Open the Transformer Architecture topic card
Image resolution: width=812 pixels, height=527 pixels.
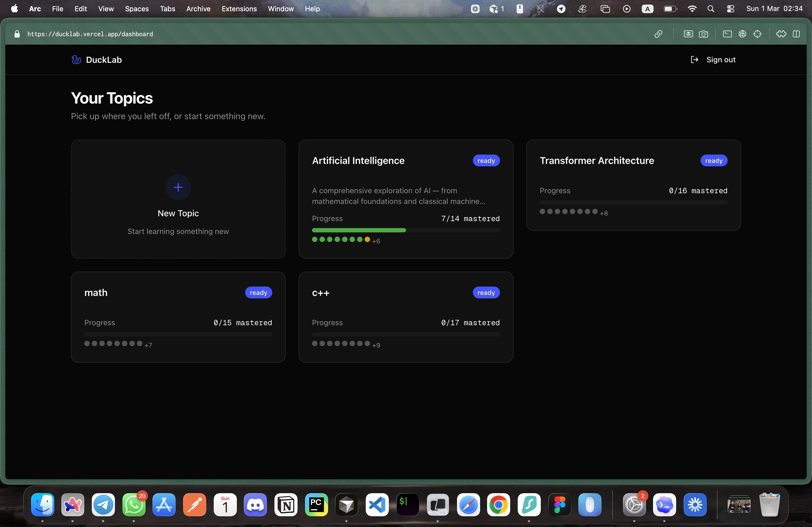tap(597, 160)
